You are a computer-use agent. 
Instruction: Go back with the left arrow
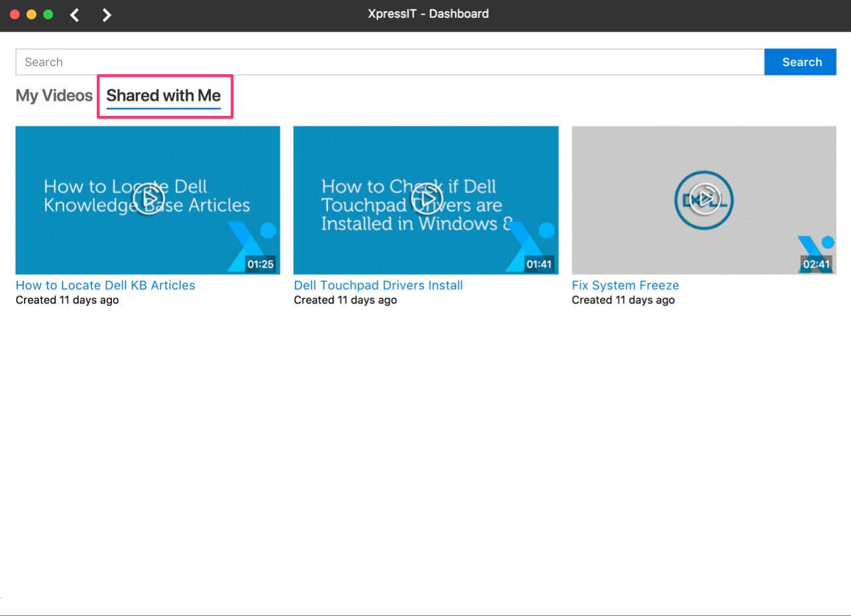tap(75, 15)
